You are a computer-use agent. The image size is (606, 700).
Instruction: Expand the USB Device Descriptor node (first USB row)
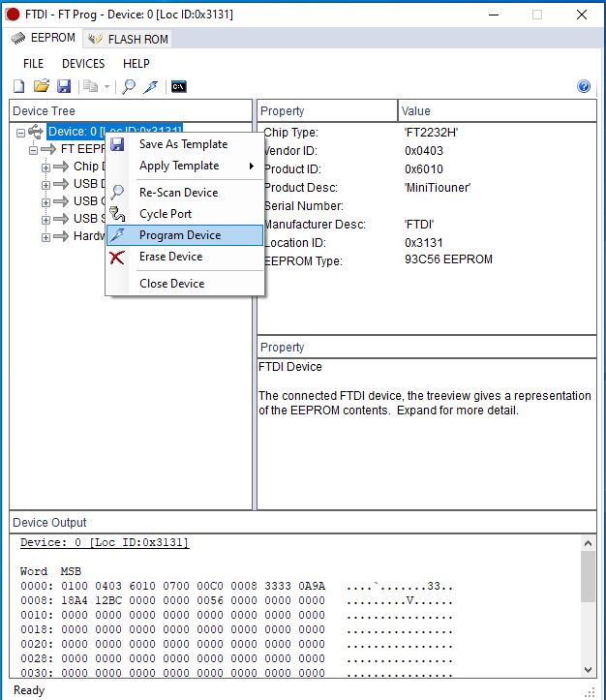(x=45, y=185)
